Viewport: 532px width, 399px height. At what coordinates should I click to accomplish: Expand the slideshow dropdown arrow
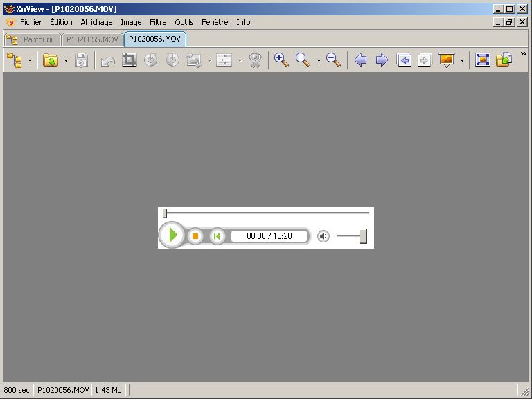(x=462, y=61)
